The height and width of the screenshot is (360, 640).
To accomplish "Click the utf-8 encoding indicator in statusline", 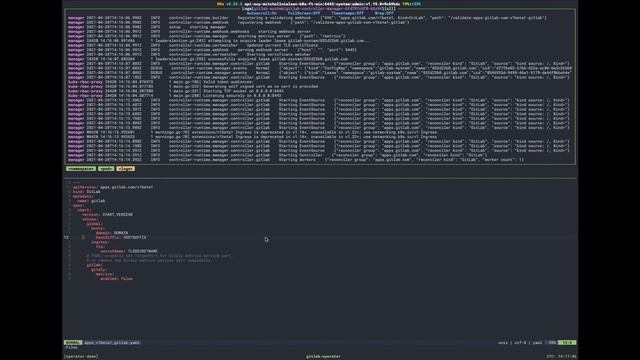I will coord(520,342).
